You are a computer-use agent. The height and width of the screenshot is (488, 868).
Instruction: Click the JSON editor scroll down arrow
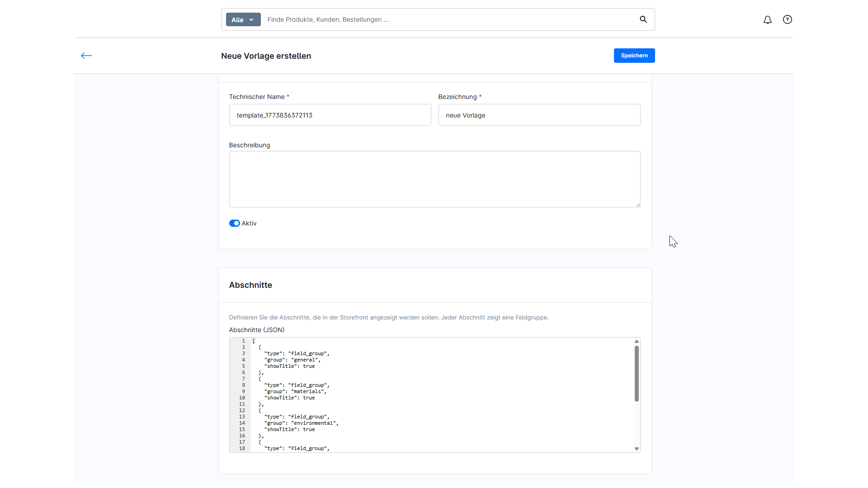tap(637, 449)
